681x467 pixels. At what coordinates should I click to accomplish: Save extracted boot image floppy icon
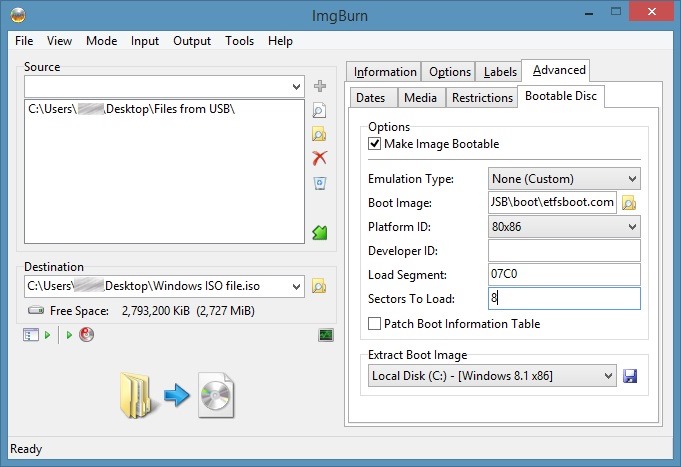tap(630, 376)
